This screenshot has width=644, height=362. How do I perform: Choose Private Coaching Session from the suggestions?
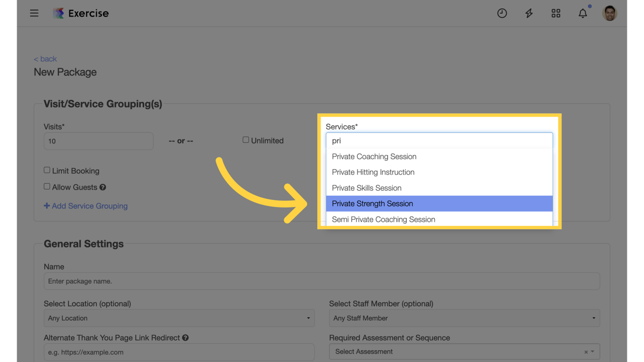374,156
